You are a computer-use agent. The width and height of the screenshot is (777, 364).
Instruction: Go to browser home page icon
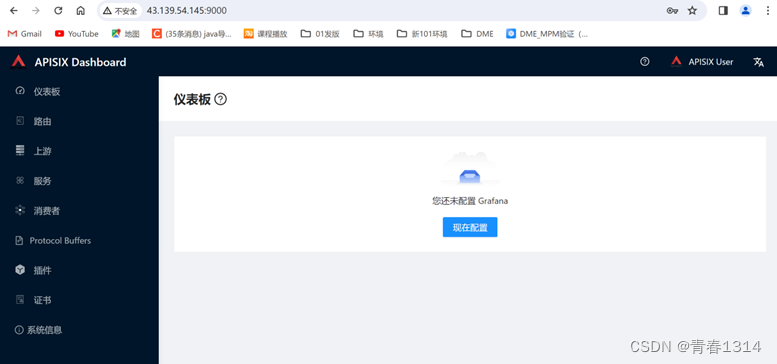[x=80, y=10]
